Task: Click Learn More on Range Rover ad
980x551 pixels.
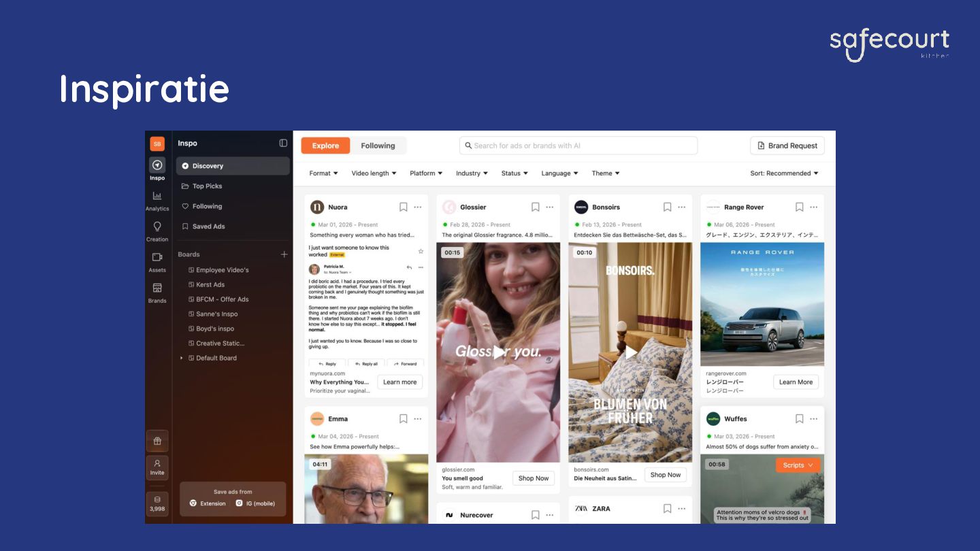Action: click(796, 382)
